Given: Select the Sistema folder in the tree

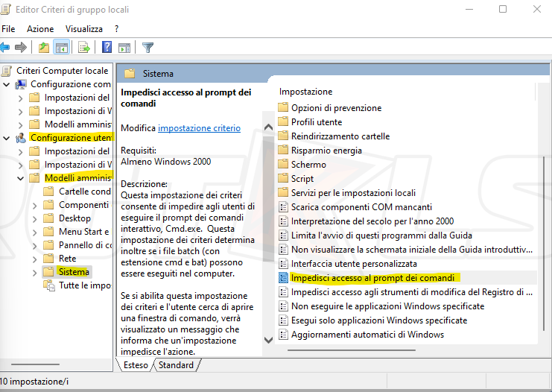Looking at the screenshot, I should coord(74,272).
